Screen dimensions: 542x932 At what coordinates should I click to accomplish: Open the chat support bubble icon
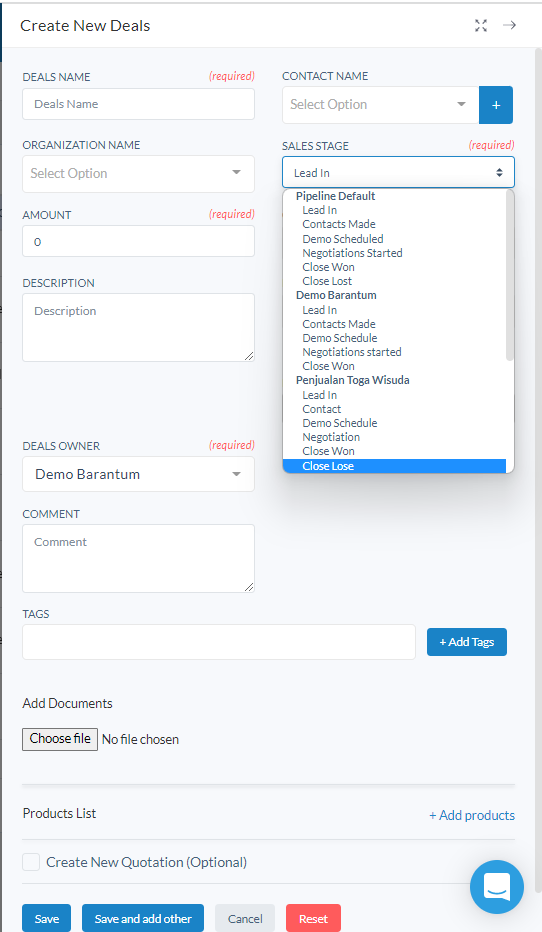tap(497, 887)
